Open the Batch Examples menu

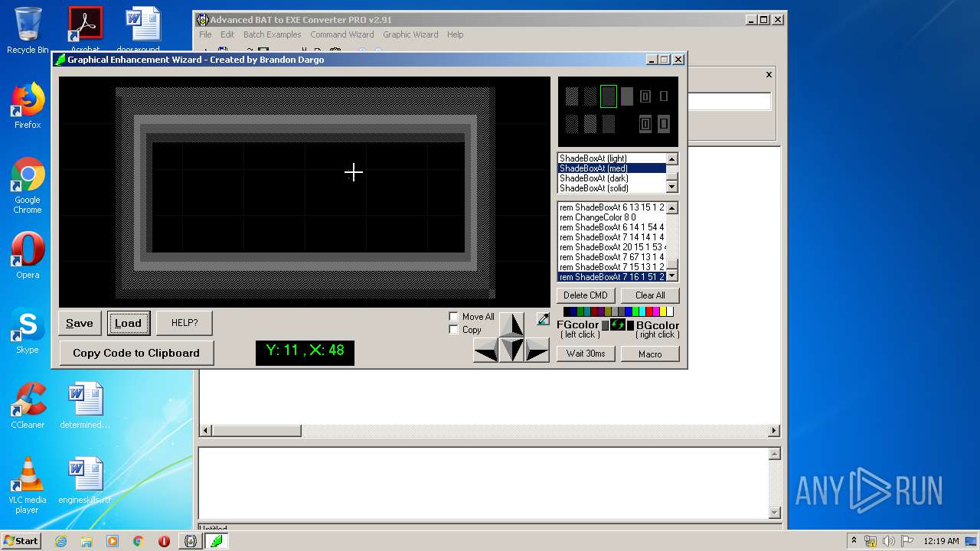coord(272,34)
